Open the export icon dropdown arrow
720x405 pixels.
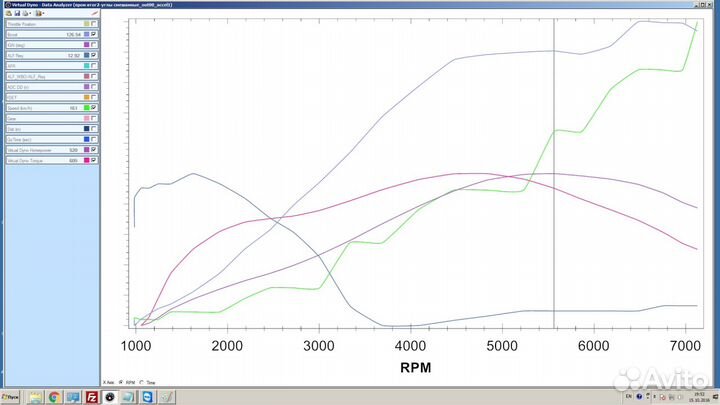click(44, 13)
